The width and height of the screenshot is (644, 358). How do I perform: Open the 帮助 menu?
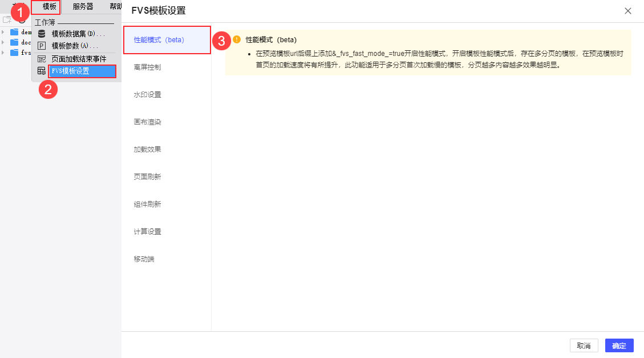coord(115,7)
